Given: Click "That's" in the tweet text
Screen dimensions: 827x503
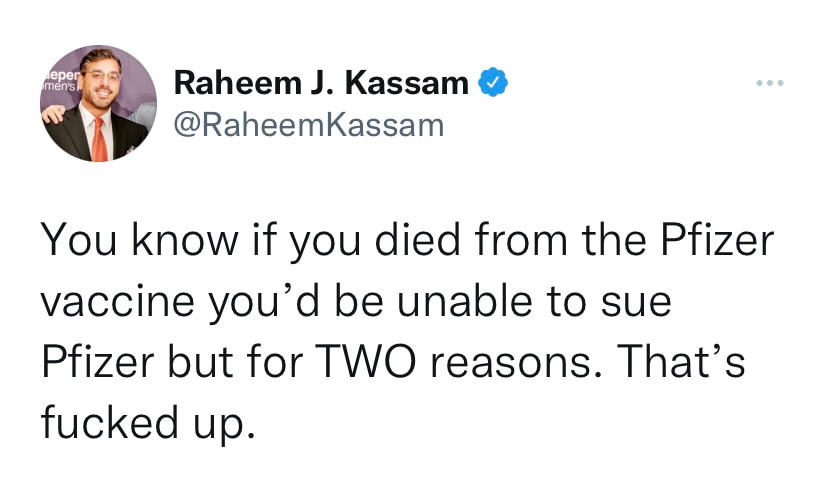Looking at the screenshot, I should (x=678, y=363).
